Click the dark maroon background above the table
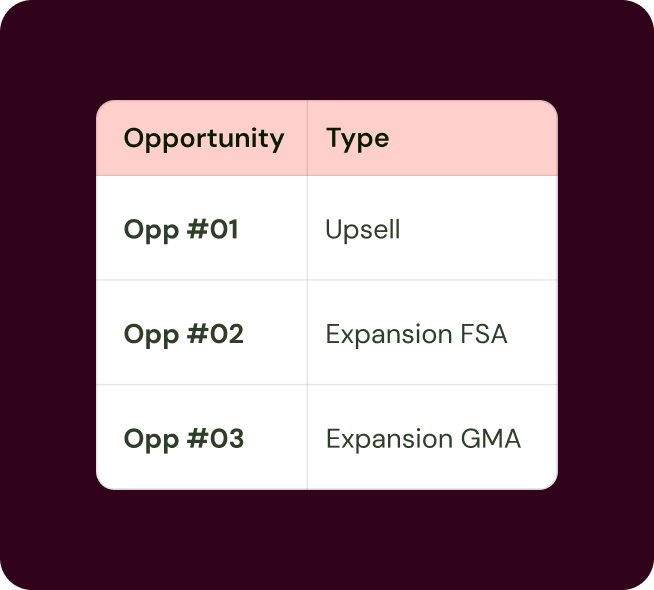This screenshot has height=590, width=654. click(327, 50)
